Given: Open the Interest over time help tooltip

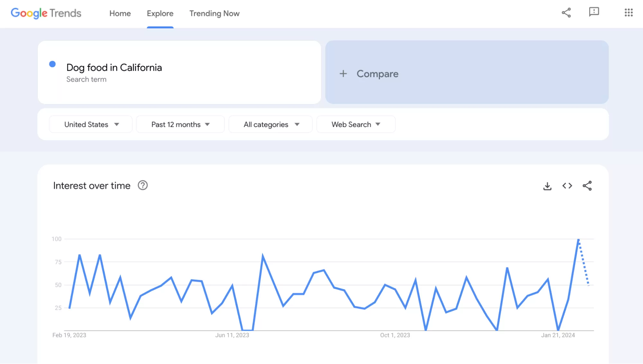Looking at the screenshot, I should click(x=142, y=185).
